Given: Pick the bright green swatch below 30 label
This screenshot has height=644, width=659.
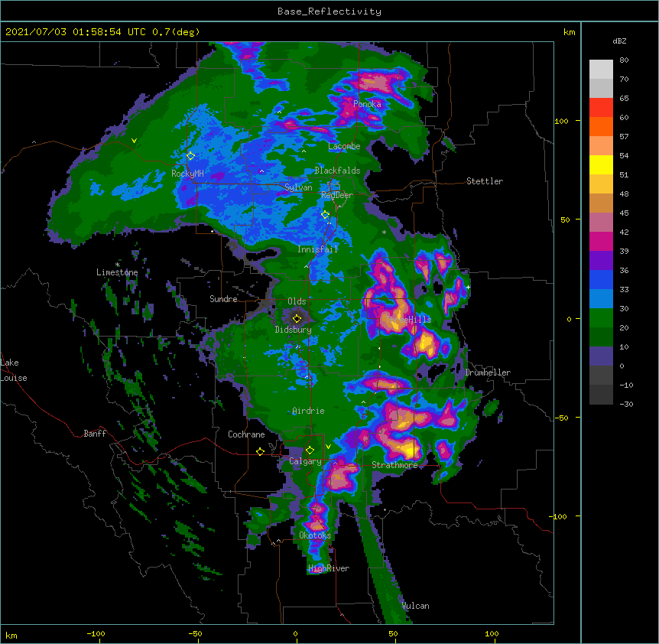Looking at the screenshot, I should pyautogui.click(x=601, y=318).
